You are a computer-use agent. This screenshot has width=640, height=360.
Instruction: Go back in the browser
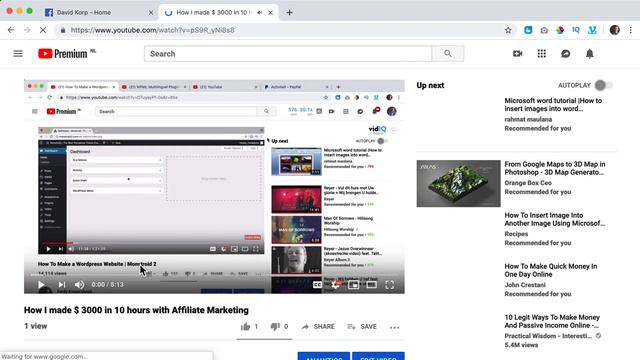[11, 30]
